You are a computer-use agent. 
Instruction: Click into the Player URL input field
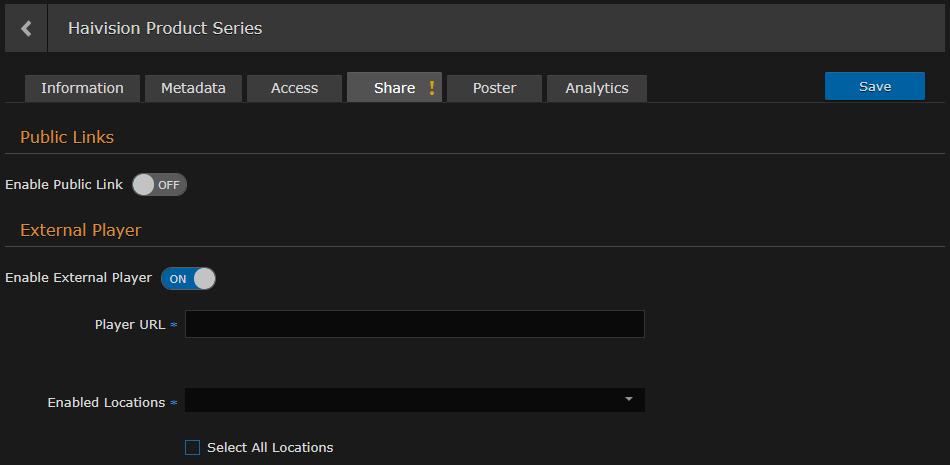click(x=415, y=324)
